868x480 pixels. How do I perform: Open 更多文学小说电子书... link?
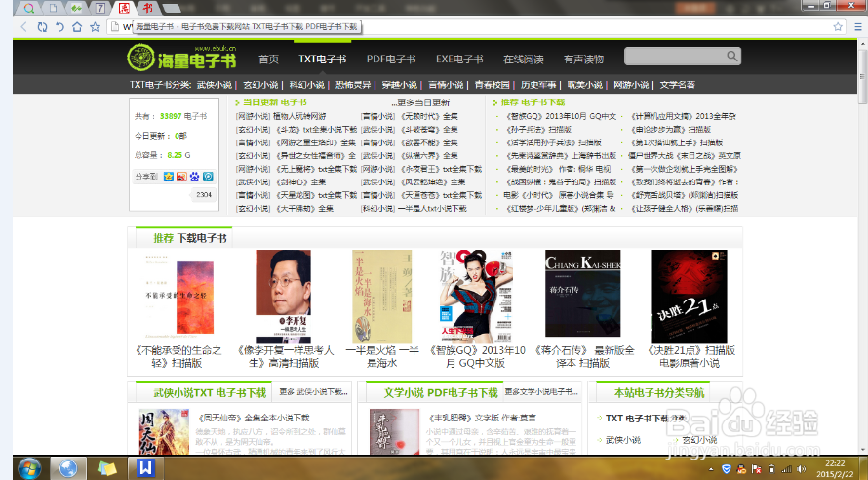[x=541, y=392]
